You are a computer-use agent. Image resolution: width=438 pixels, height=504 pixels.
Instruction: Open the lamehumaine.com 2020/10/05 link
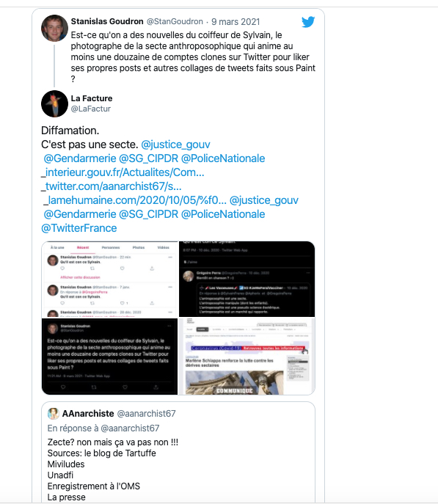tap(135, 200)
